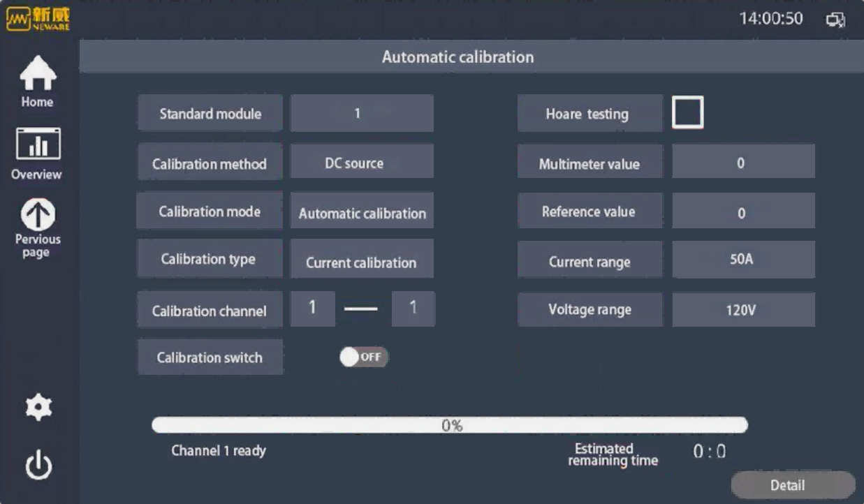
Task: Tick the Hoare testing checkbox
Action: 687,112
